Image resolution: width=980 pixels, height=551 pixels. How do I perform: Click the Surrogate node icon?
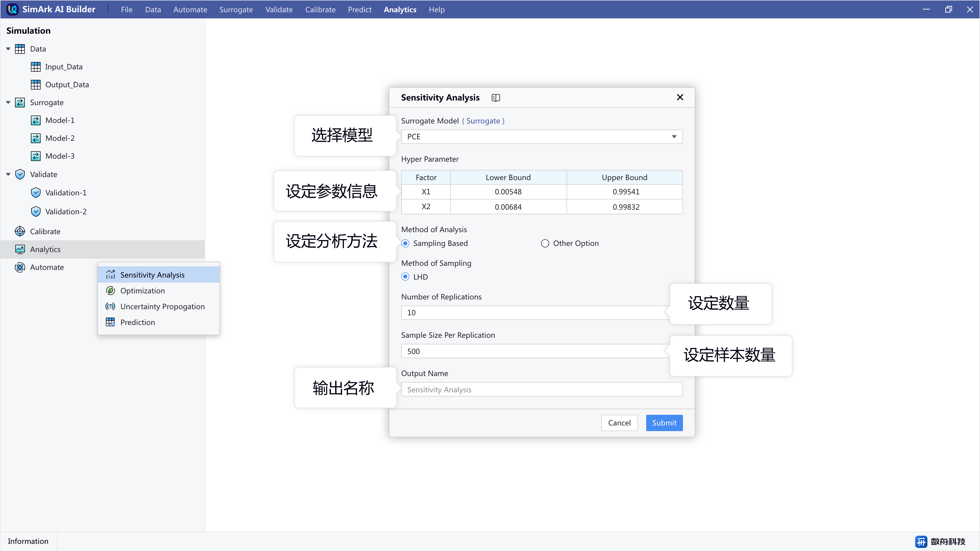tap(20, 102)
